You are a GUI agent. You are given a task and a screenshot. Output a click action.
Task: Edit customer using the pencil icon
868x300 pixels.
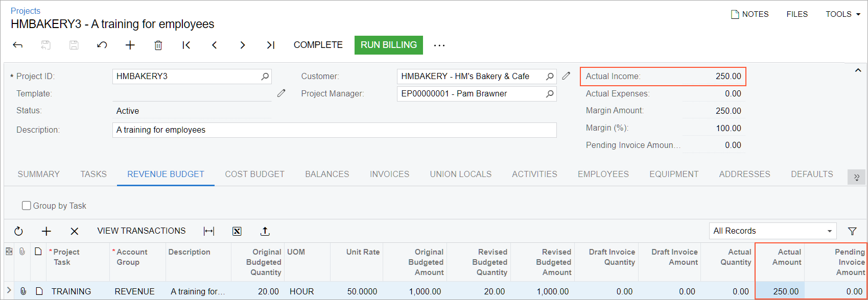coord(566,76)
